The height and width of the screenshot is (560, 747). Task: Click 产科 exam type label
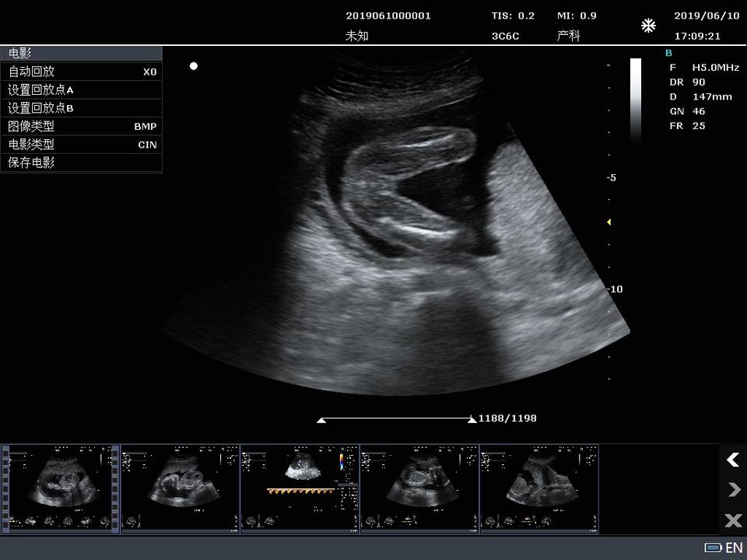pyautogui.click(x=568, y=36)
